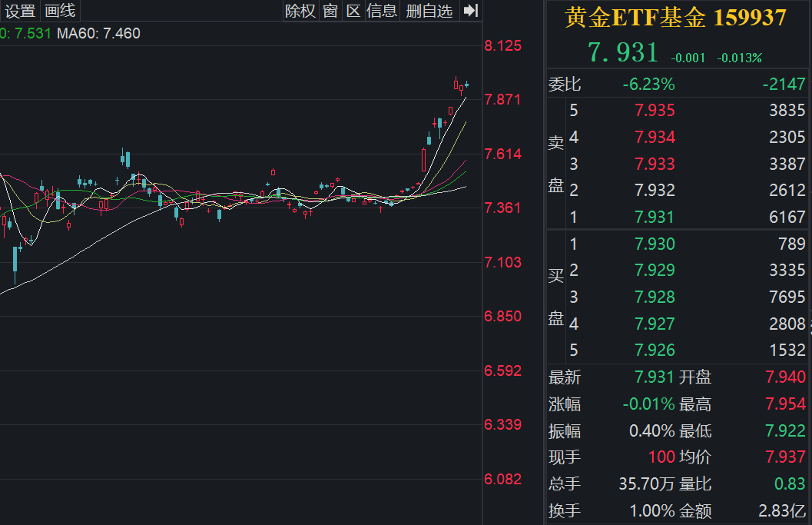The height and width of the screenshot is (525, 812).
Task: Open the 设置 settings panel
Action: tap(21, 11)
